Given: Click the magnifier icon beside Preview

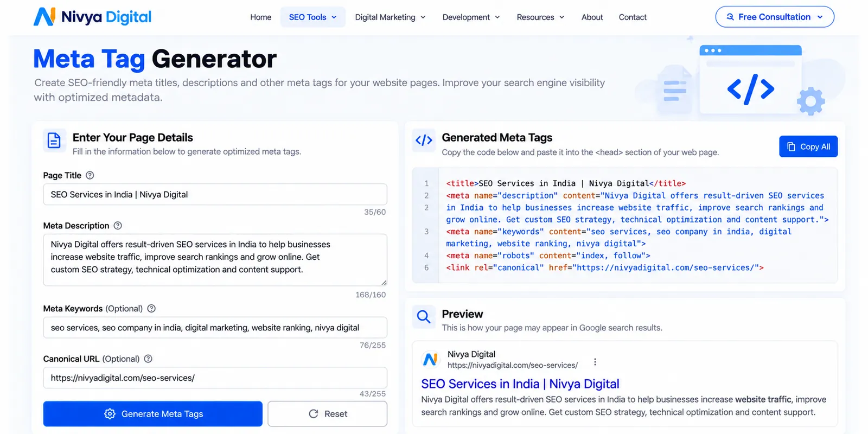Looking at the screenshot, I should click(424, 316).
